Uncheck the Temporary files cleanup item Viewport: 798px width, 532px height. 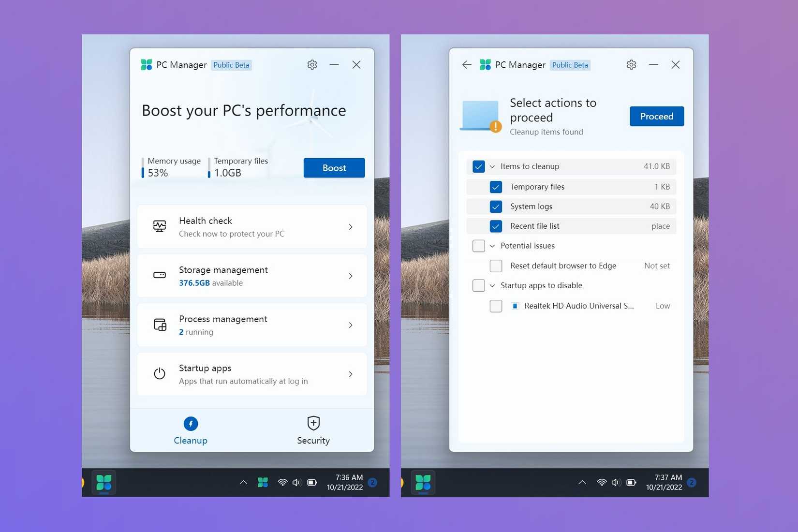coord(496,187)
